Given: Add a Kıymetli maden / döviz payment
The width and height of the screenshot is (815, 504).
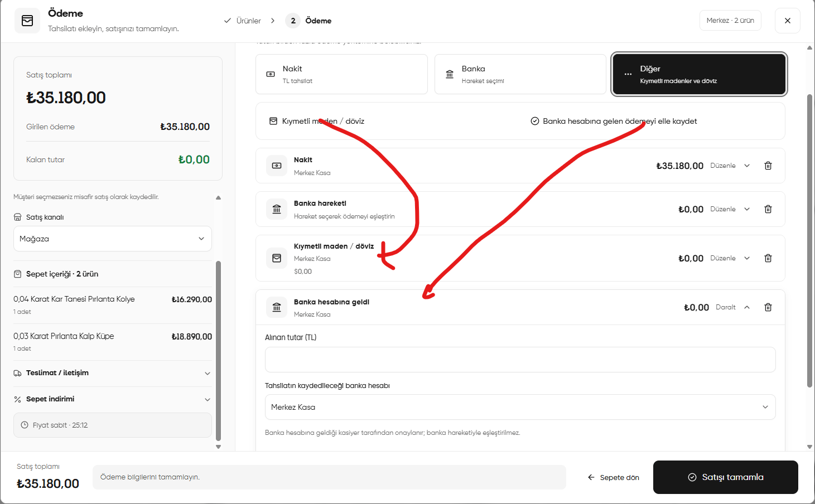Looking at the screenshot, I should click(317, 121).
